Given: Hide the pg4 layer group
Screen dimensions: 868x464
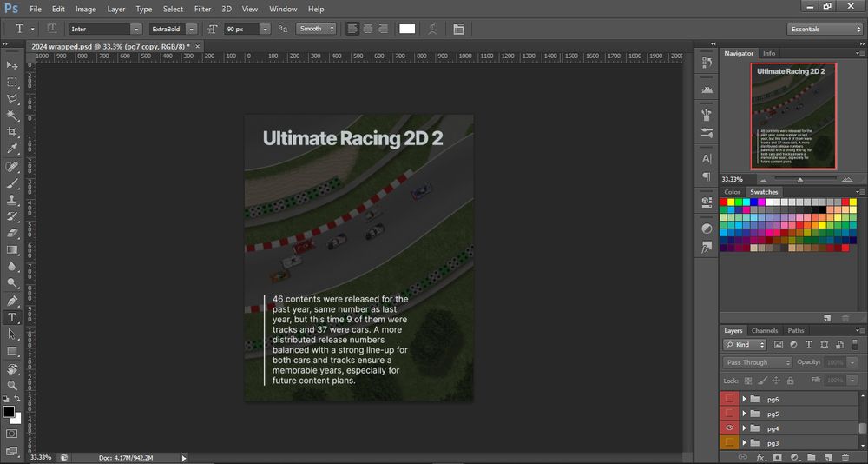Looking at the screenshot, I should click(x=729, y=428).
